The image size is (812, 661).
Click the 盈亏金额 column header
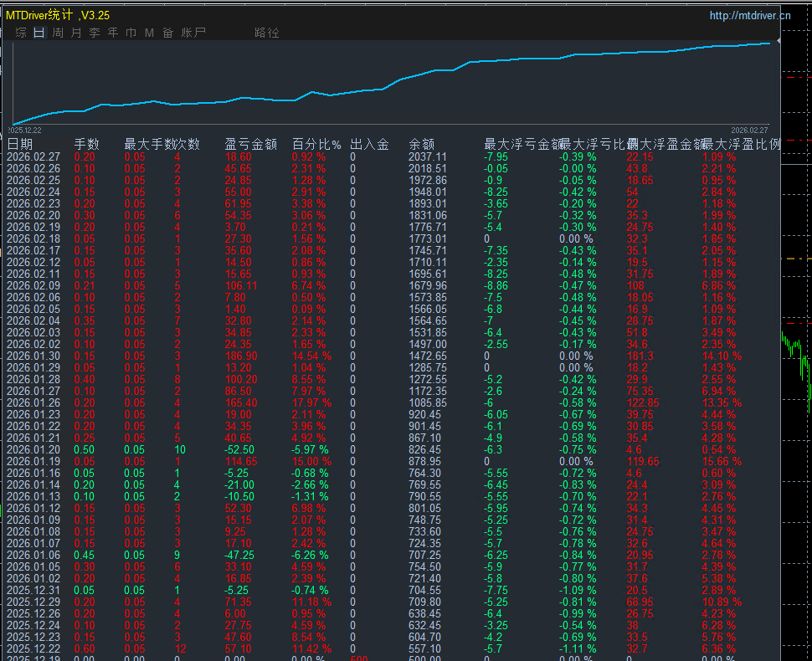[250, 144]
